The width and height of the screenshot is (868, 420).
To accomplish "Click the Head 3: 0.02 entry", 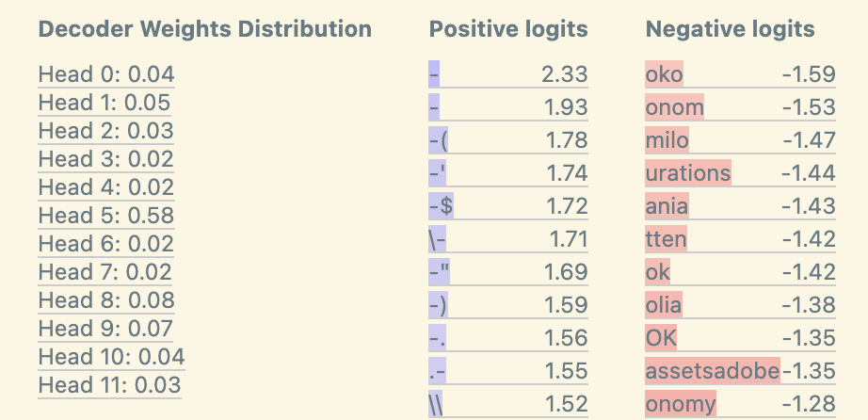I will click(x=105, y=159).
